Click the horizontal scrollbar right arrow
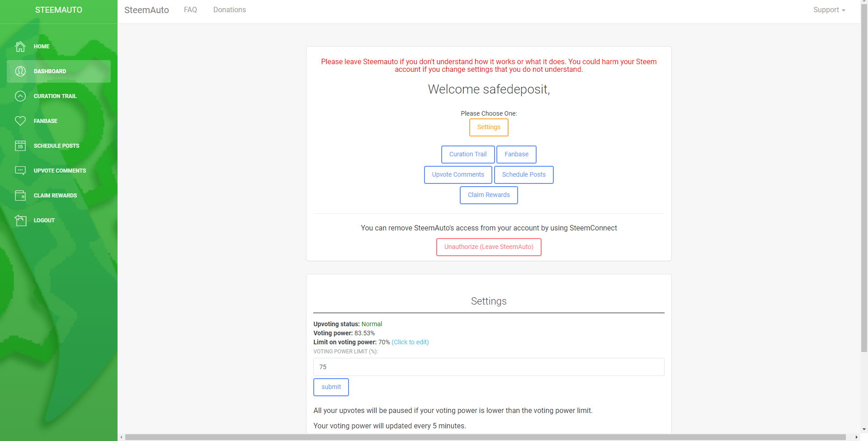 click(x=856, y=437)
